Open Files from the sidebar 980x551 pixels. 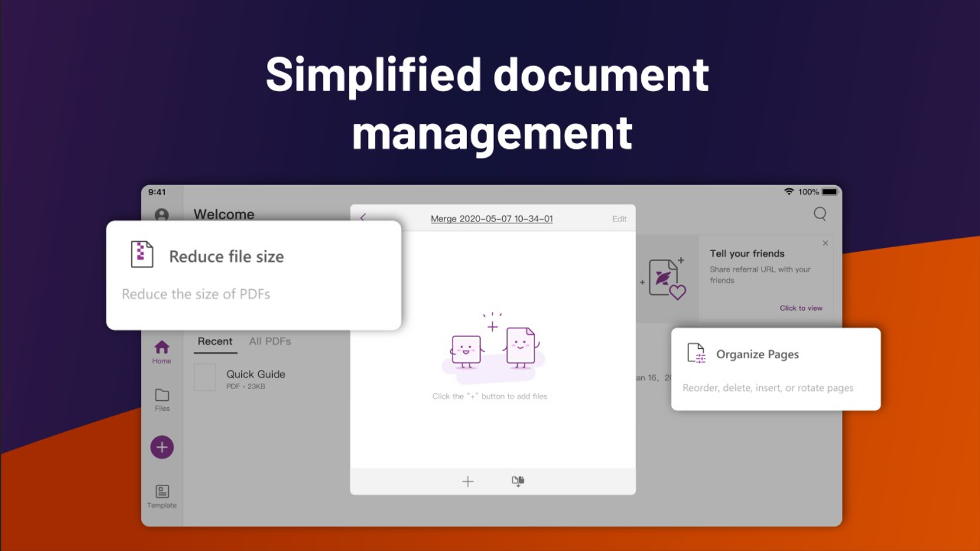(x=162, y=396)
